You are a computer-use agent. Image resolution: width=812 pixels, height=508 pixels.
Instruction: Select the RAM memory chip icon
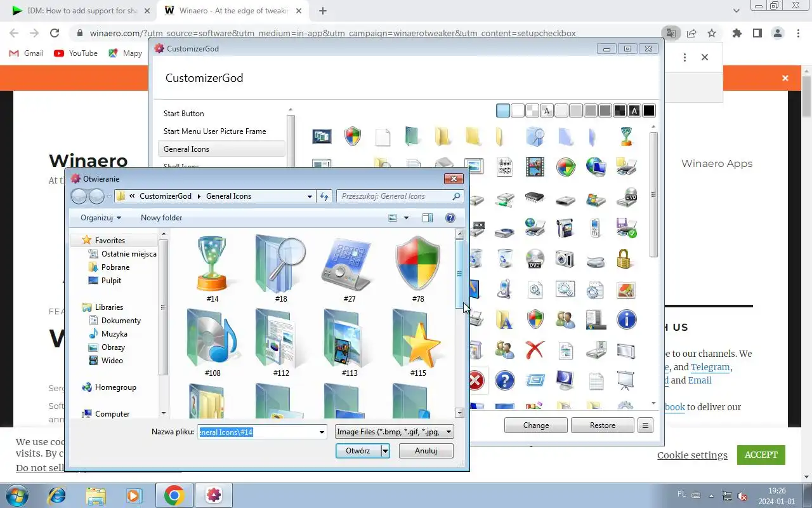(x=535, y=198)
